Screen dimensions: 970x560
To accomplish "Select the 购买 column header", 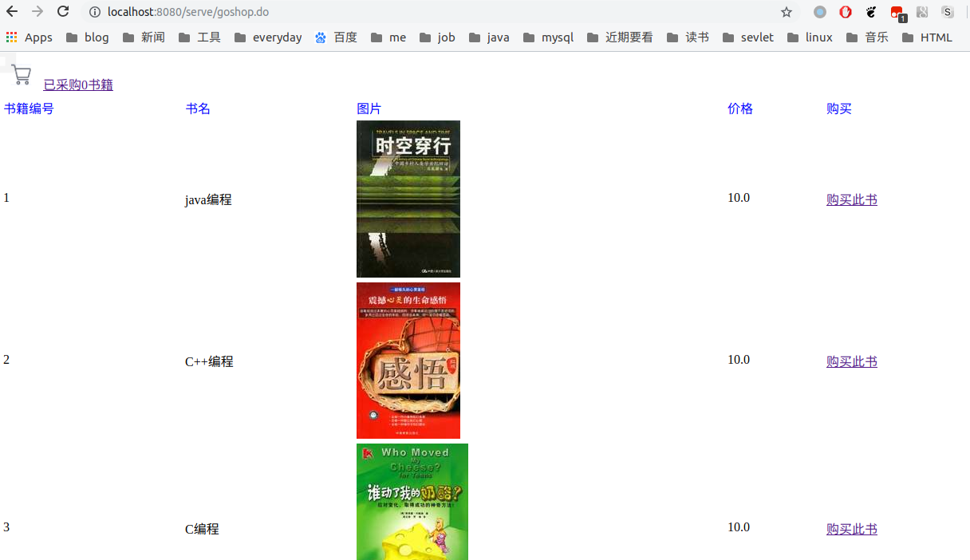I will pos(839,108).
